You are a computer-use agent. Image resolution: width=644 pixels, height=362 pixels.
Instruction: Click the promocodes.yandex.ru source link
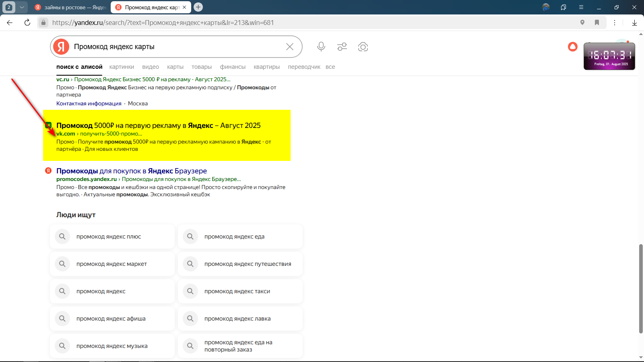87,179
